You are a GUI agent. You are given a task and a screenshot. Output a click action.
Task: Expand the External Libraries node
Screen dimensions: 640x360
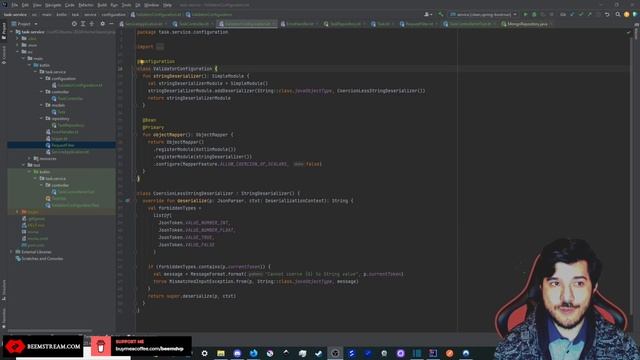pos(11,252)
